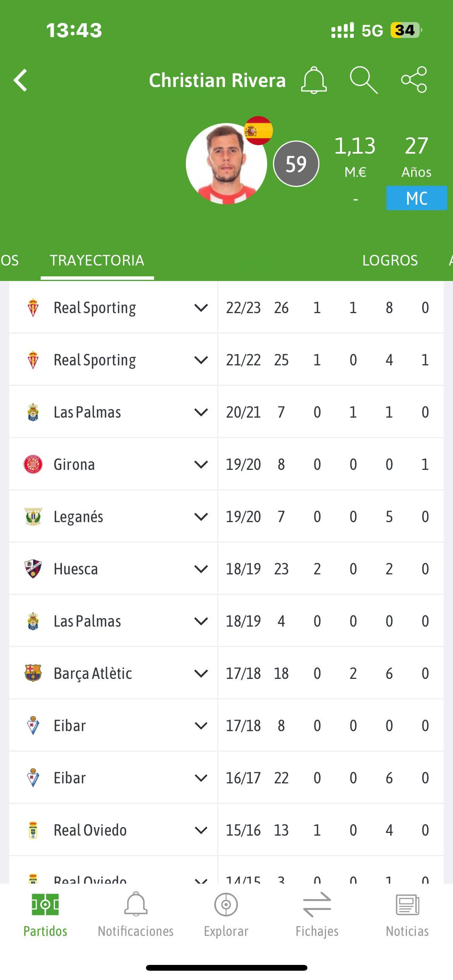Expand the Real Sporting 22/23 row

click(x=201, y=308)
